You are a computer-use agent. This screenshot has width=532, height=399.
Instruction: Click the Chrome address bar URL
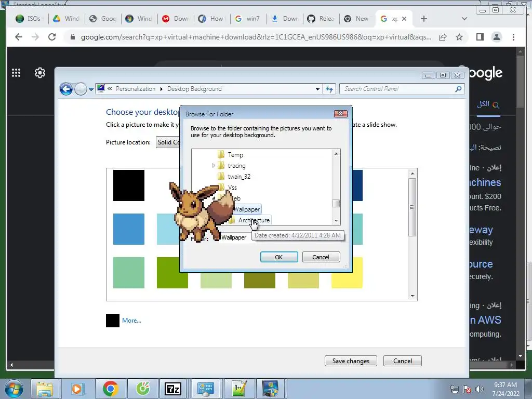pos(256,37)
